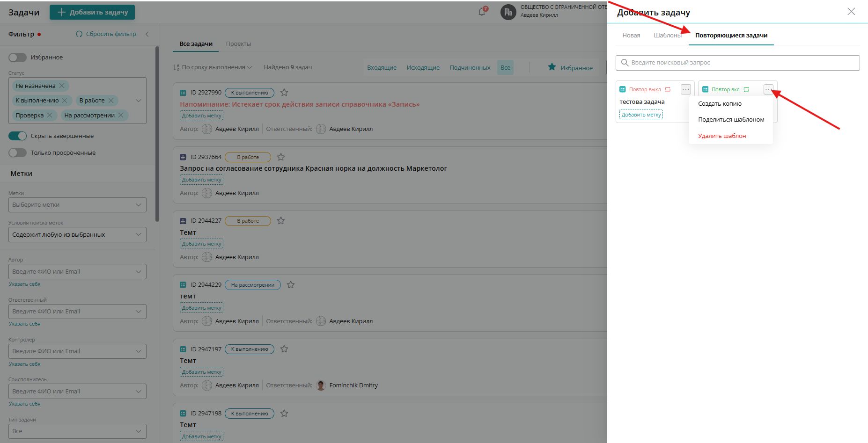Viewport: 868px width, 443px height.
Task: Select «Удалить шаблон» in the menu
Action: 722,136
